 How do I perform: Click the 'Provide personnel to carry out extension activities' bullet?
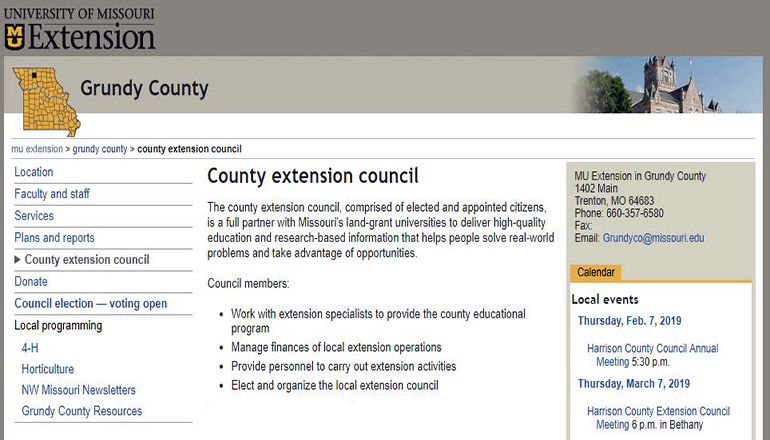(344, 366)
